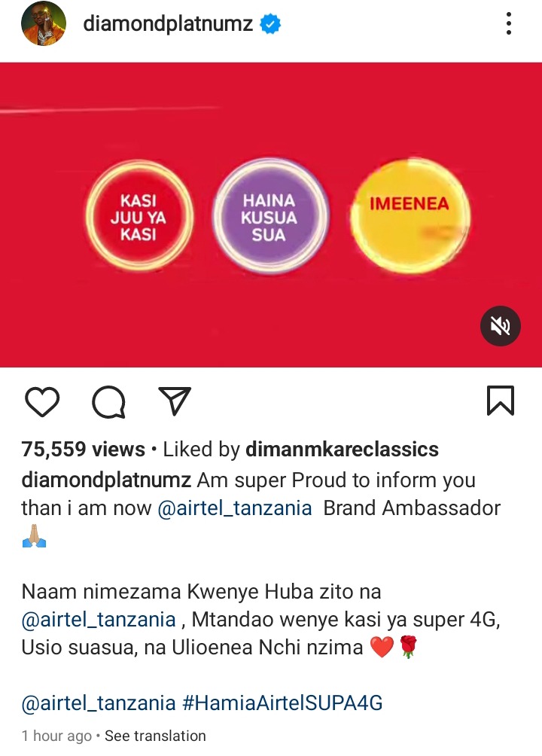Open @airtel_tanzania mention before Brand Ambassador
542x756 pixels.
(235, 508)
